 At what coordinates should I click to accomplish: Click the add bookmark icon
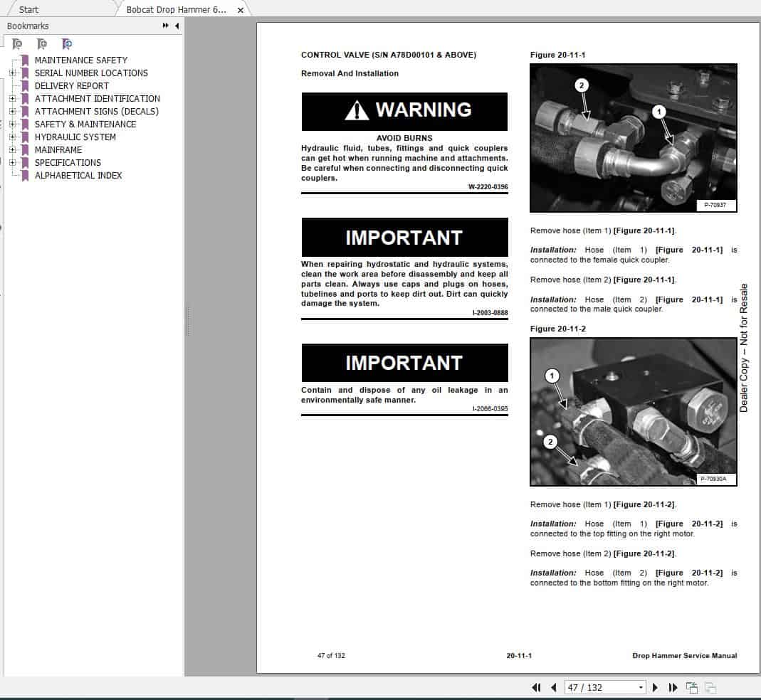click(41, 43)
